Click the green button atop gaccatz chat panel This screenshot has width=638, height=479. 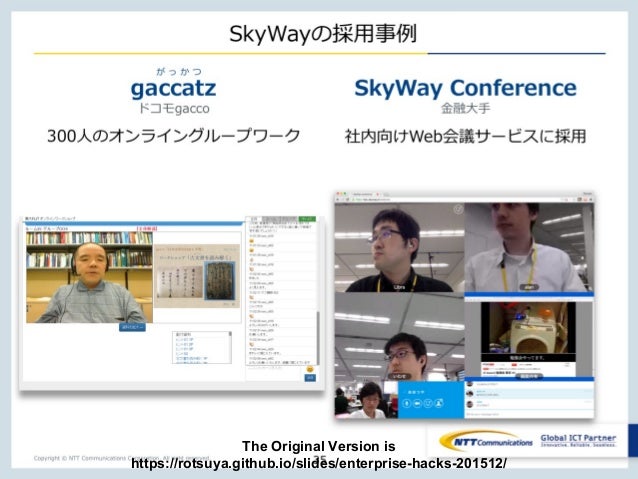(307, 219)
